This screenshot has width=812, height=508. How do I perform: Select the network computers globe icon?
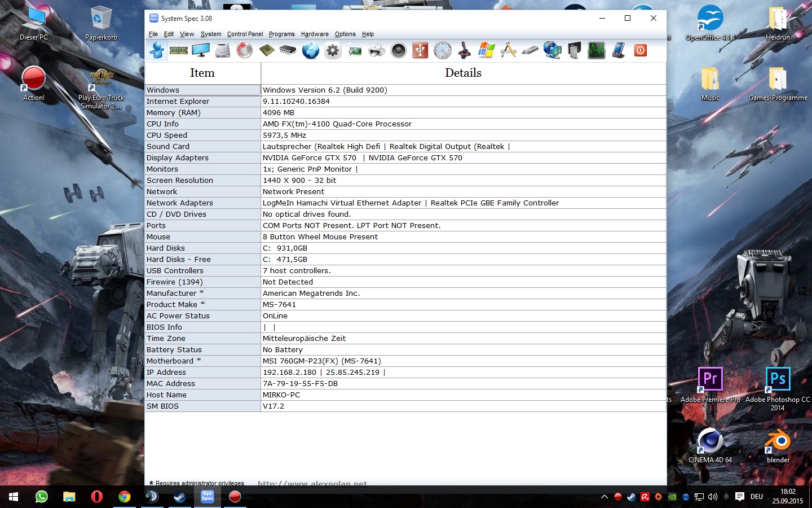pyautogui.click(x=553, y=50)
